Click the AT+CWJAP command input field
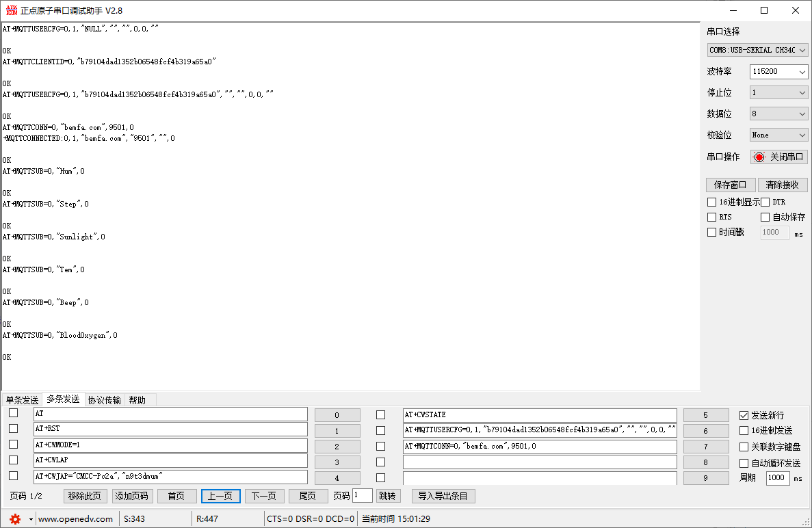The image size is (812, 528). click(x=170, y=476)
